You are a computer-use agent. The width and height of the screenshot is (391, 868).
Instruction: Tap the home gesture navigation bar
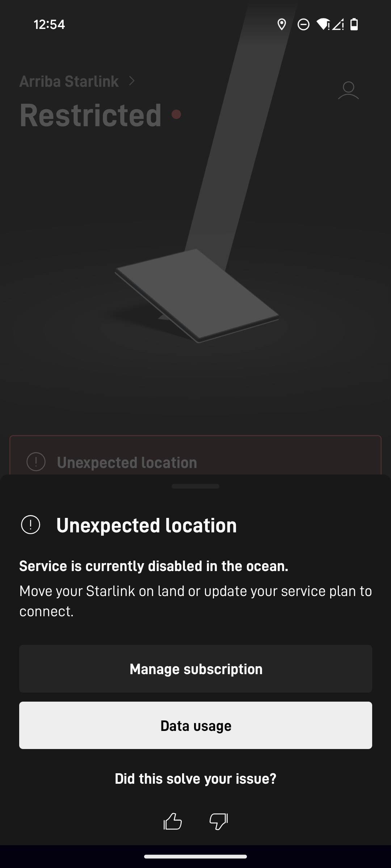pyautogui.click(x=195, y=856)
